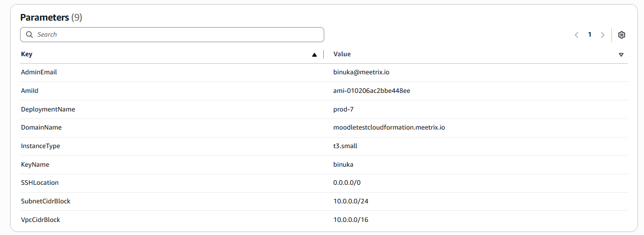This screenshot has height=235, width=644.
Task: Click the t3.small instance type value
Action: (x=345, y=146)
